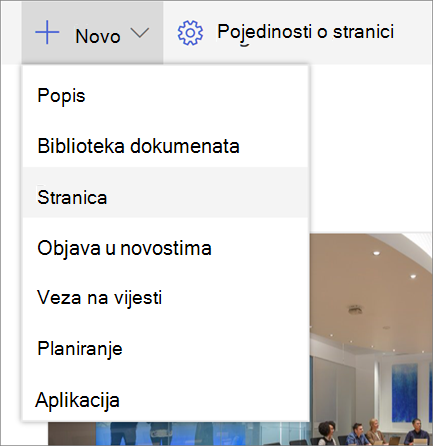Click the Novo label in toolbar

98,36
